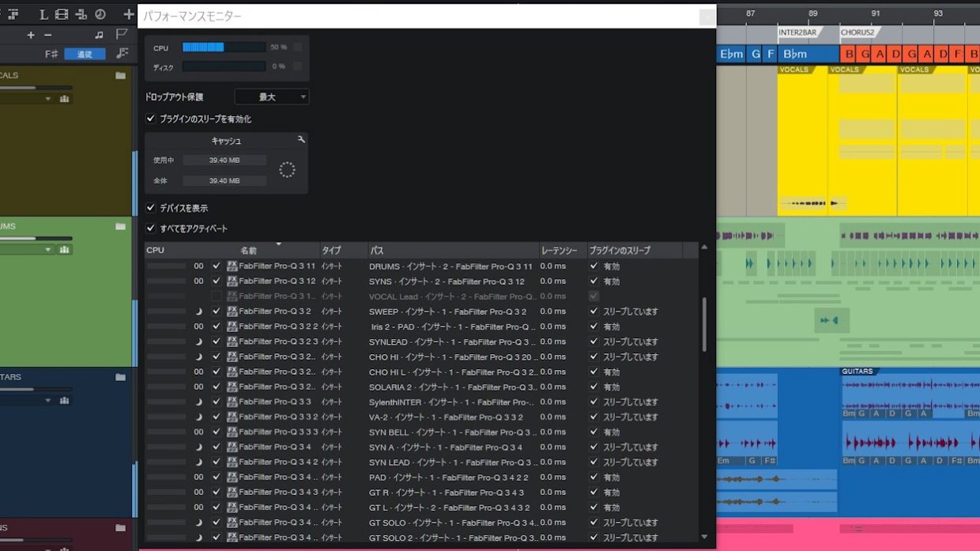Click bar 91 on the timeline ruler
Screen dimensions: 980x551
875,13
